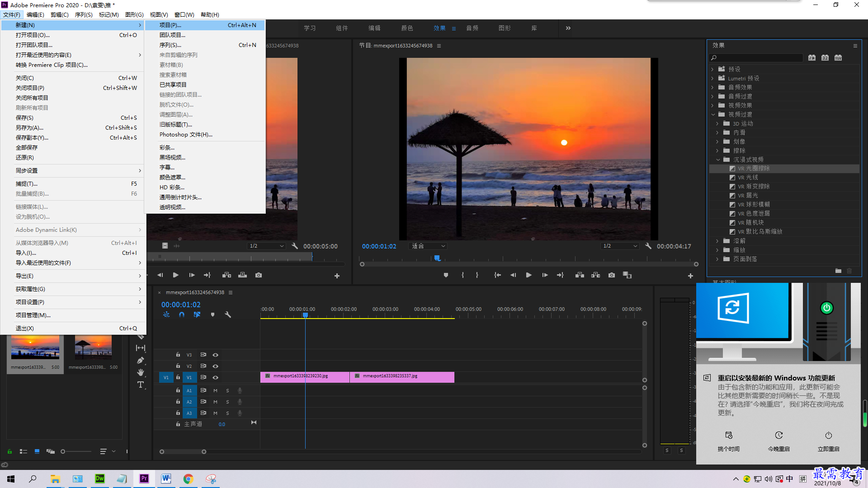Image resolution: width=868 pixels, height=488 pixels.
Task: Toggle V2 track output eye
Action: click(x=216, y=366)
